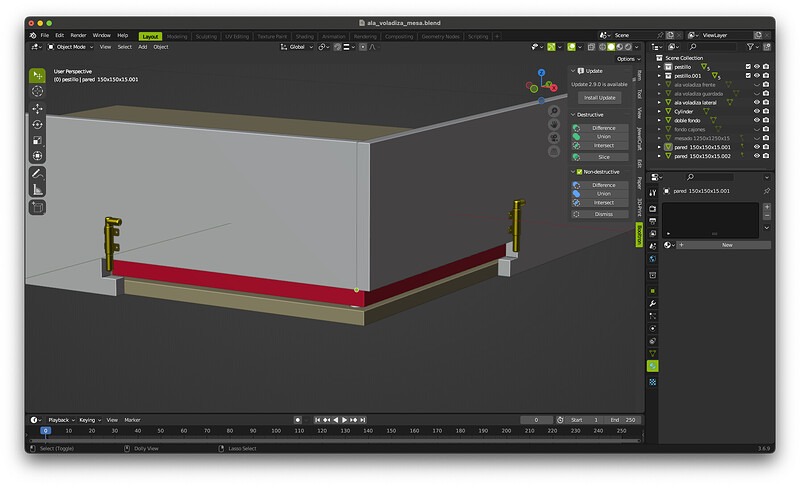
Task: Open the Render properties tab icon
Action: click(x=653, y=209)
